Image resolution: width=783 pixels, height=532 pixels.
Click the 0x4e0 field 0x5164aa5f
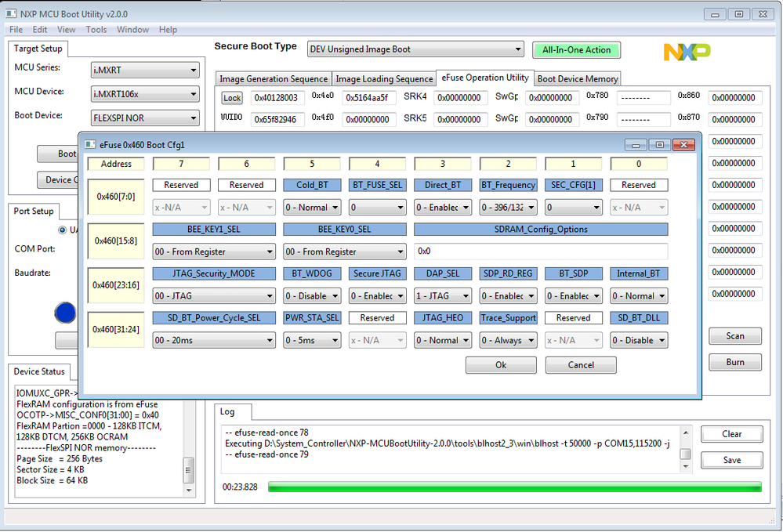point(369,98)
